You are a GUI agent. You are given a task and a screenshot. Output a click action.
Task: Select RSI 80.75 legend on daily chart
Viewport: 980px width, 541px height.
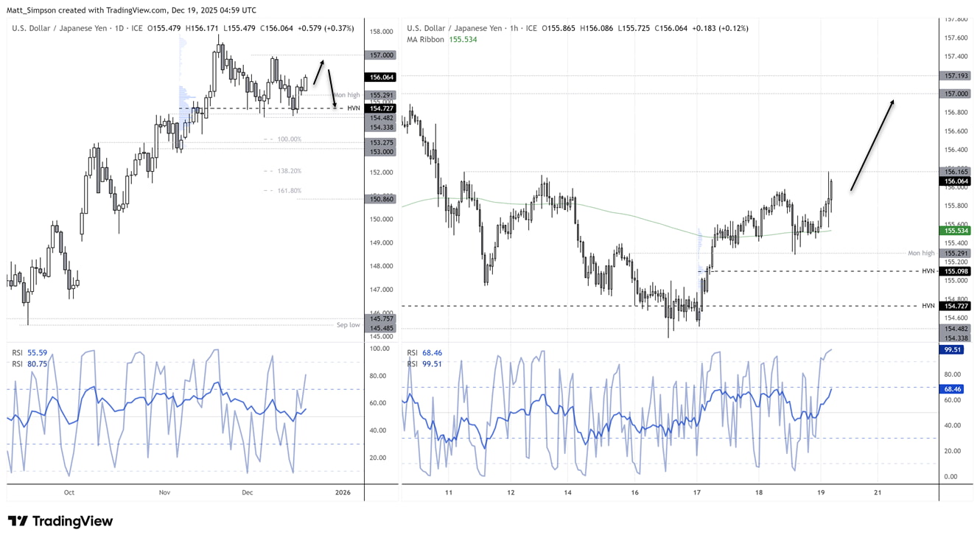[x=29, y=363]
